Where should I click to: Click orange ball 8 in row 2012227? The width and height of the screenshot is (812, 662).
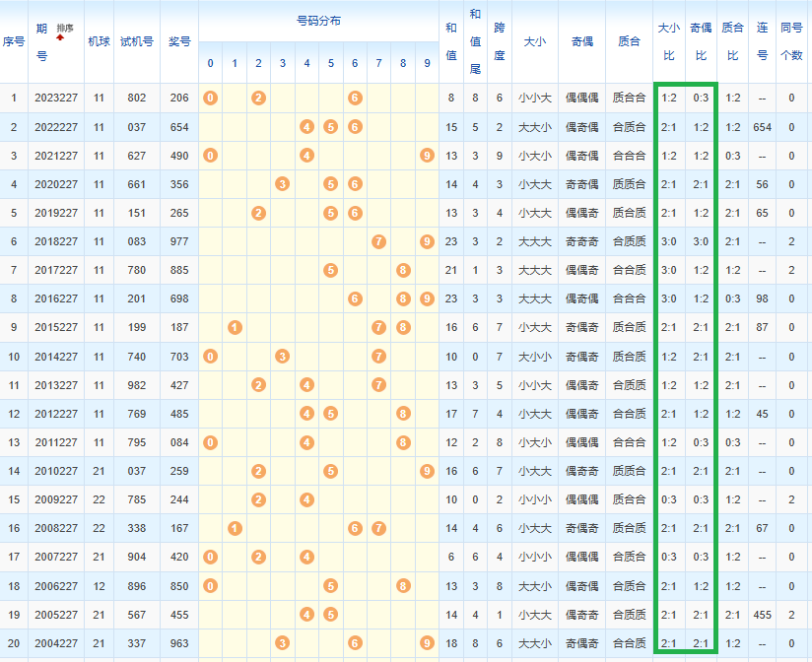(403, 414)
